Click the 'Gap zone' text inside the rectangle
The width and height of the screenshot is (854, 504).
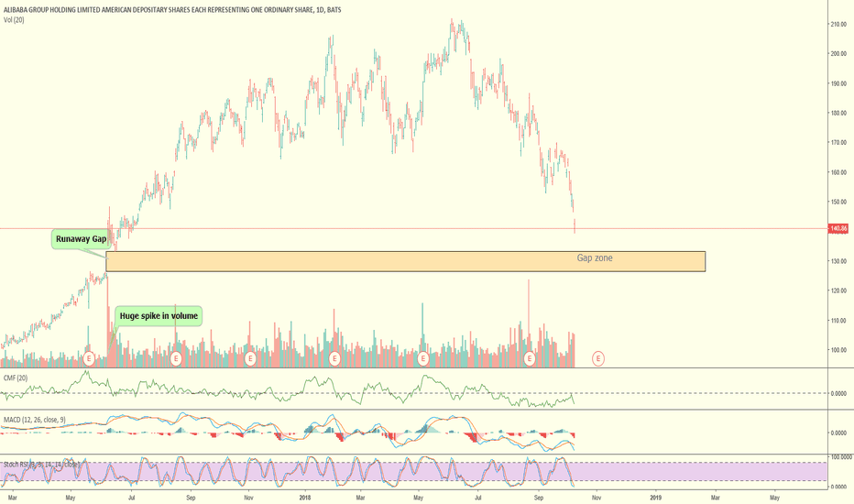pyautogui.click(x=595, y=257)
